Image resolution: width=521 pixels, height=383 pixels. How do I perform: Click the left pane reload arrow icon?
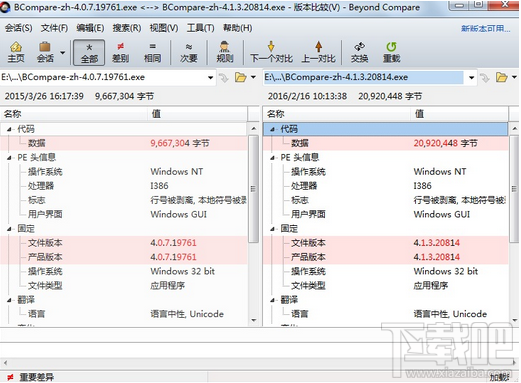tap(223, 78)
